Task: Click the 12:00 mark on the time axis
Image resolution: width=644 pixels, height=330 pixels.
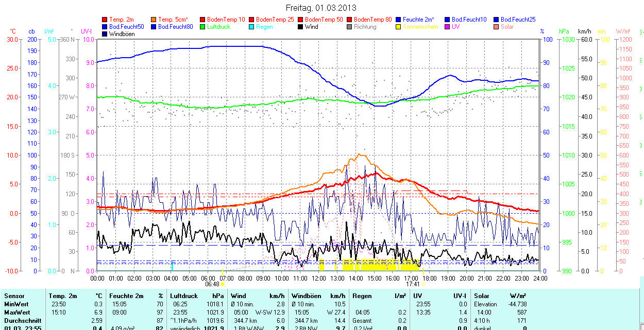Action: pos(319,278)
